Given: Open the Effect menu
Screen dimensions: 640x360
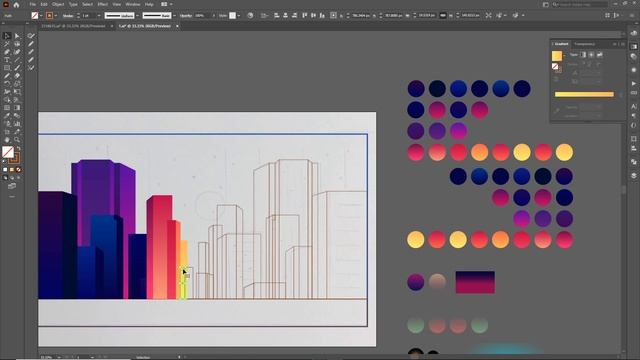Looking at the screenshot, I should pos(102,4).
